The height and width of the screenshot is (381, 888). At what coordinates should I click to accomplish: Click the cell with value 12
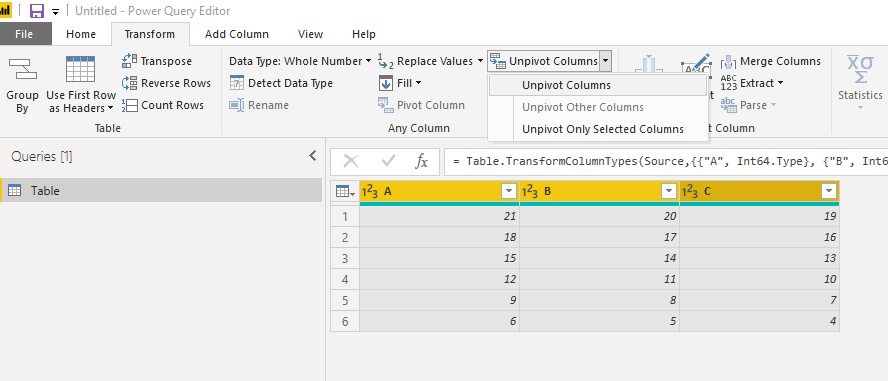[439, 280]
